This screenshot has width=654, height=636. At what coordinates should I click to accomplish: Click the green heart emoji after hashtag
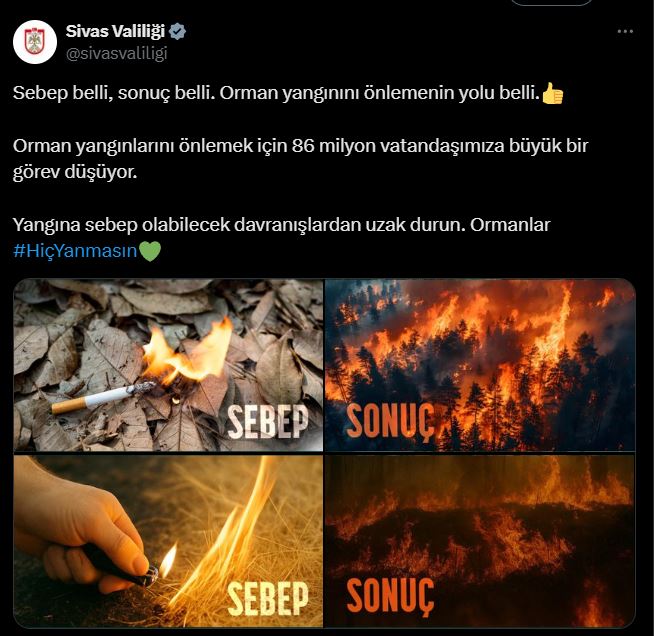tap(149, 251)
